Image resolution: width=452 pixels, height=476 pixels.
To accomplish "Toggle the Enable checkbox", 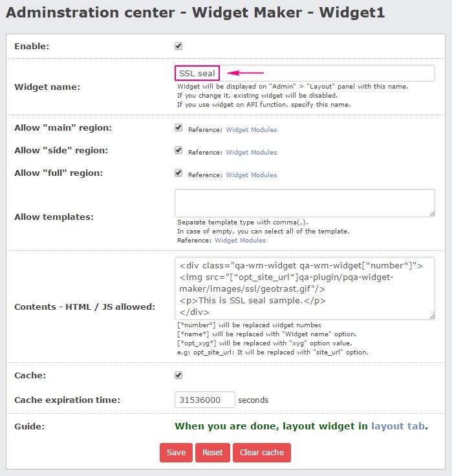I will pos(178,46).
